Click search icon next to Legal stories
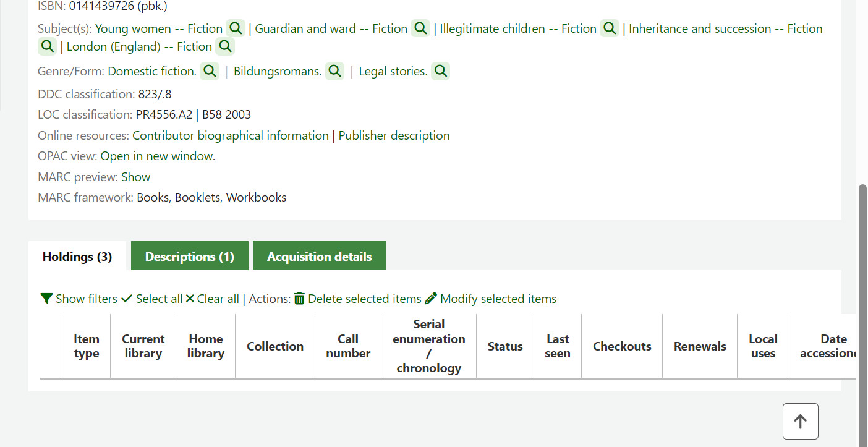 (440, 71)
